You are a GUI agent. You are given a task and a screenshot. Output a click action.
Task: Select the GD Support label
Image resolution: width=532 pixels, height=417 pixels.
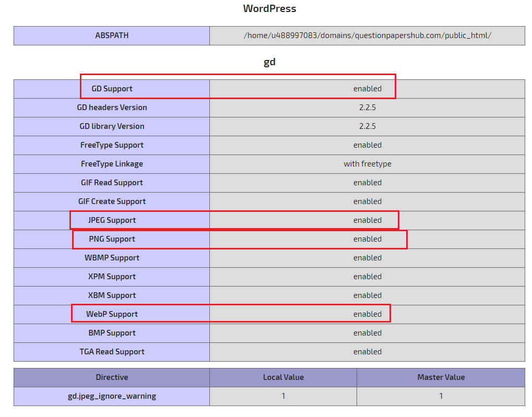coord(112,89)
